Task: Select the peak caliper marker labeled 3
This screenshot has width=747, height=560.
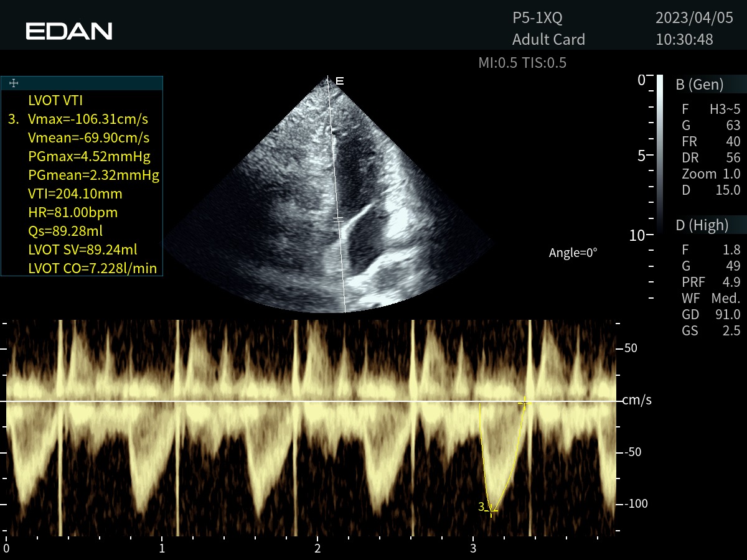Action: pyautogui.click(x=492, y=510)
